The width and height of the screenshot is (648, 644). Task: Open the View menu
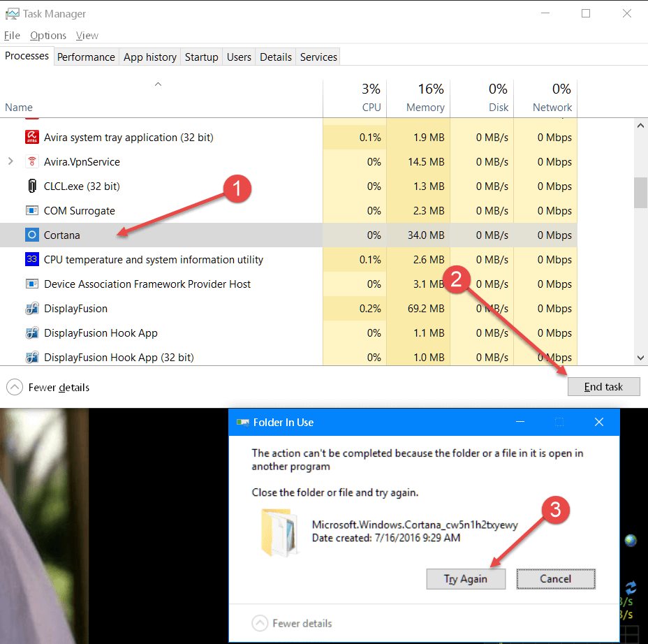click(87, 36)
